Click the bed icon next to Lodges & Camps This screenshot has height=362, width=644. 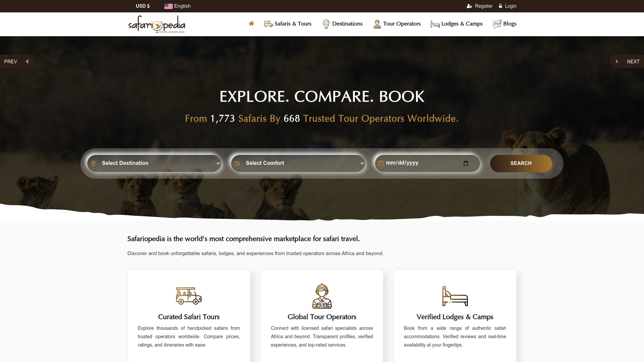point(434,24)
